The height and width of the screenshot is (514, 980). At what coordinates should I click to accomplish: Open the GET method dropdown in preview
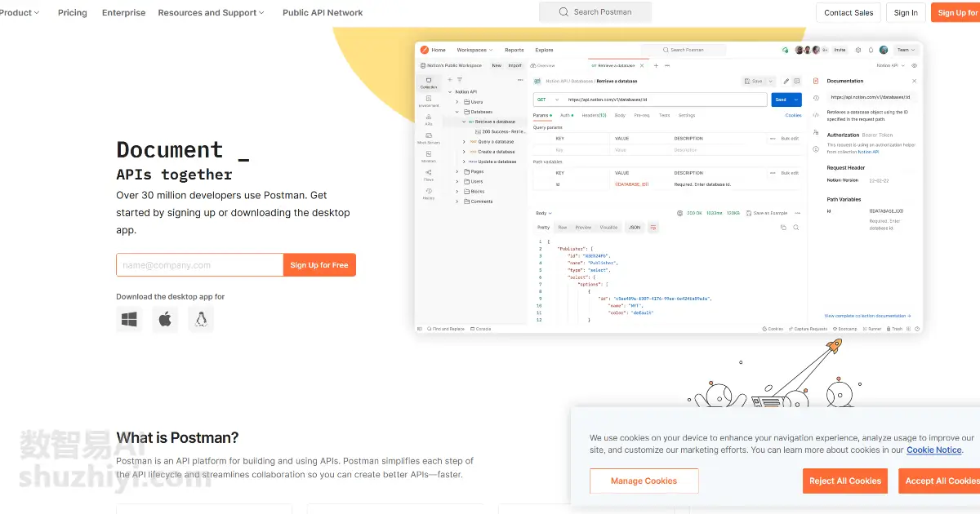[548, 100]
